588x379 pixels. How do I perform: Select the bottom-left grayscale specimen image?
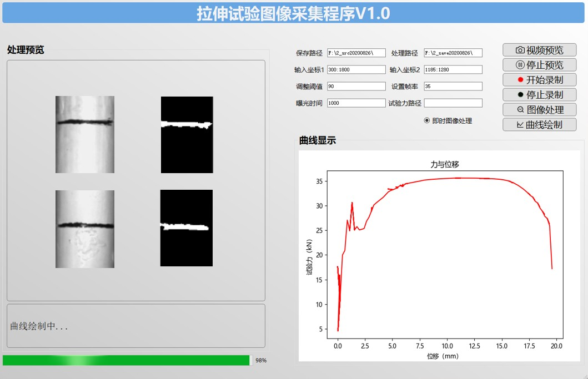click(x=85, y=229)
